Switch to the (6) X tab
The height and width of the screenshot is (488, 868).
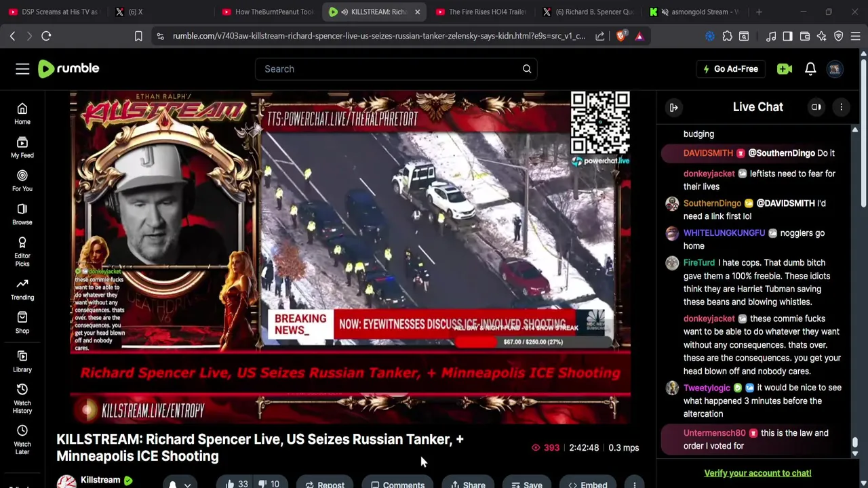159,12
